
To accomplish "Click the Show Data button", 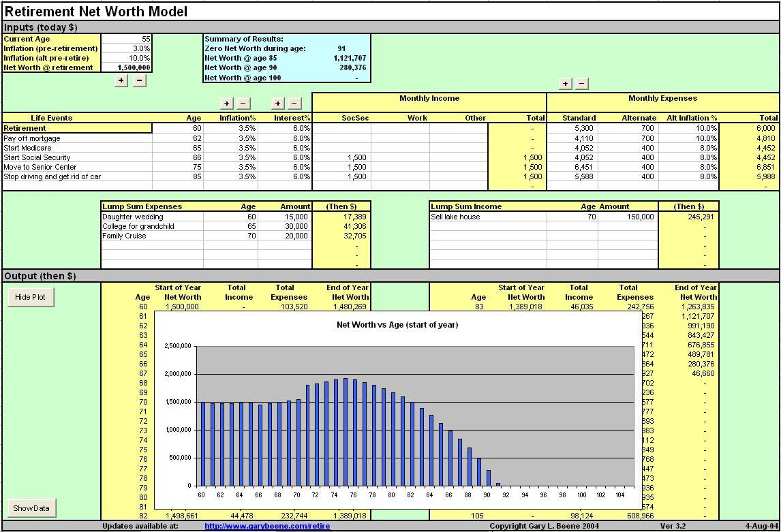I will click(31, 508).
